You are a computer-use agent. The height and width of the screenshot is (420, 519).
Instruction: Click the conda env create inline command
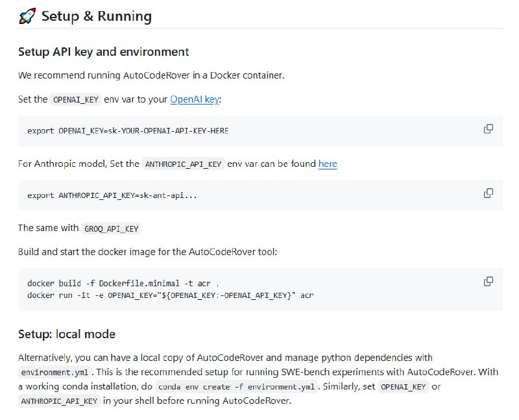point(238,387)
